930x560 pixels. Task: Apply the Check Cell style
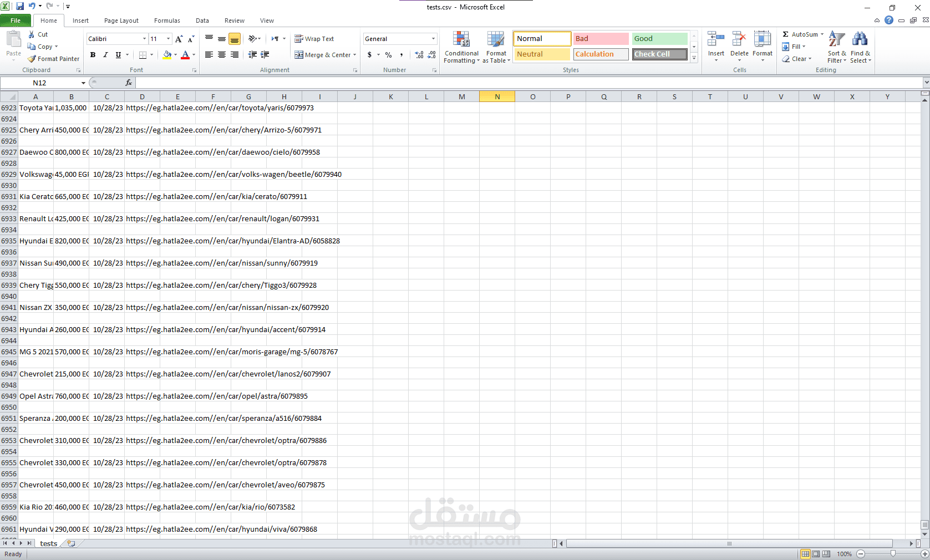tap(660, 54)
